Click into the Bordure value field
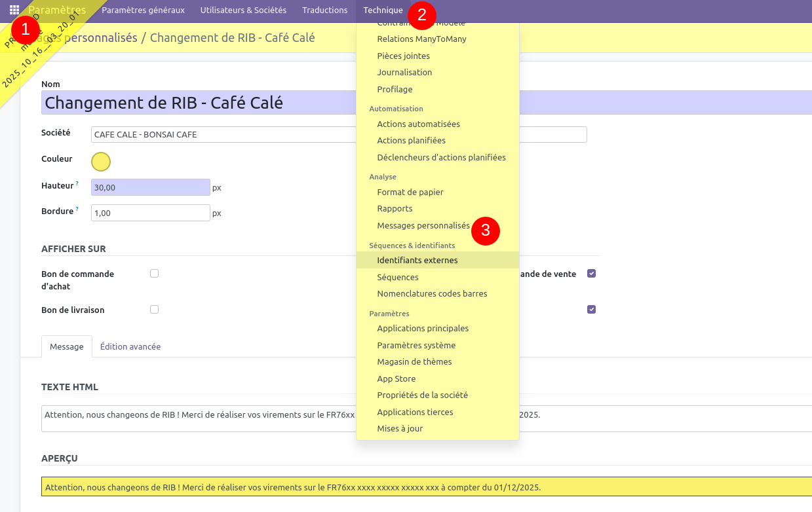Viewport: 812px width, 512px height. tap(150, 213)
